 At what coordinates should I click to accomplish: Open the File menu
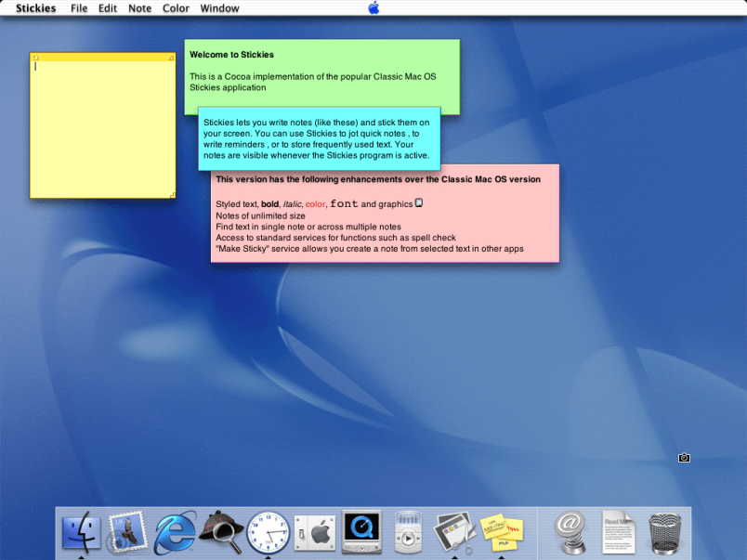point(79,8)
